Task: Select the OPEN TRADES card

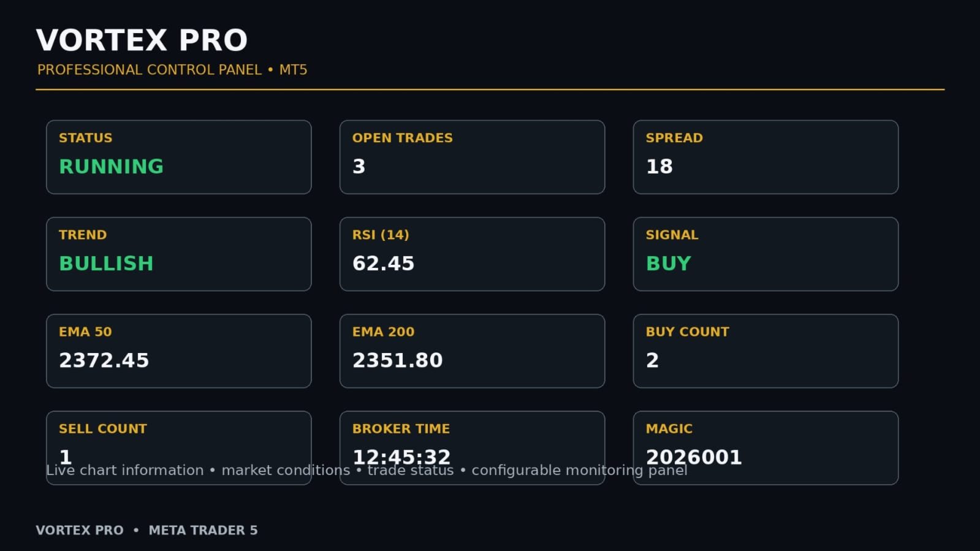Action: pos(472,157)
